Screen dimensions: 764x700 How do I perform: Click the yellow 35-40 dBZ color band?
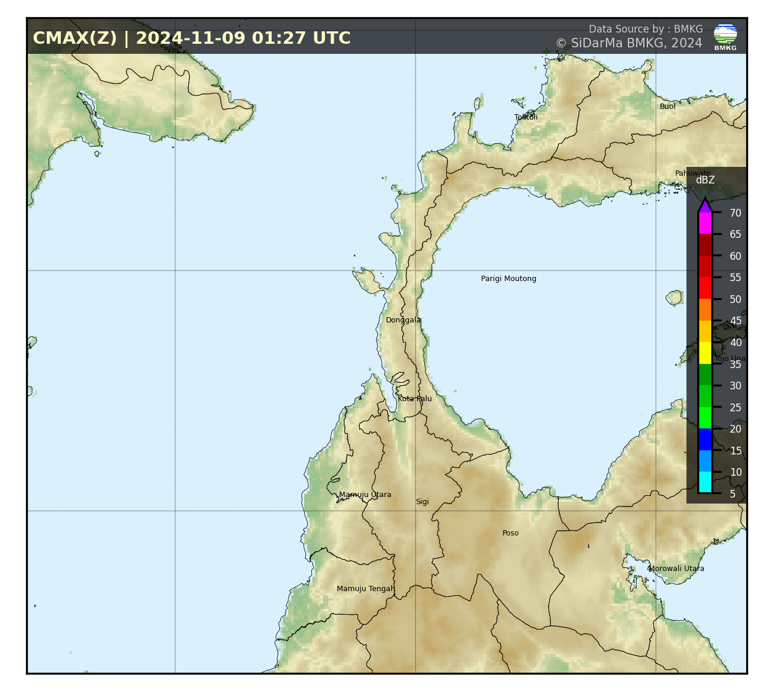click(705, 353)
